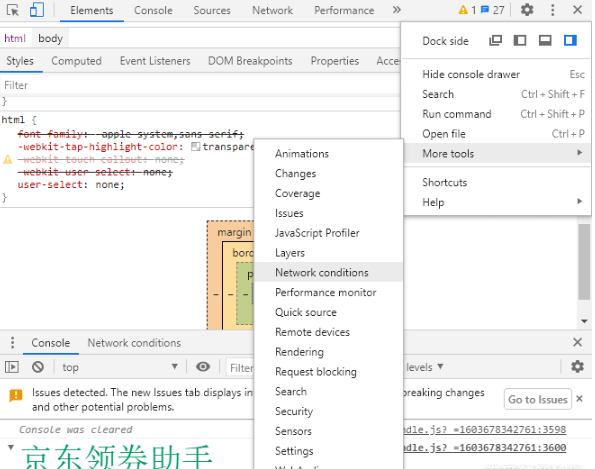Toggle the live expression eye icon

(x=203, y=367)
